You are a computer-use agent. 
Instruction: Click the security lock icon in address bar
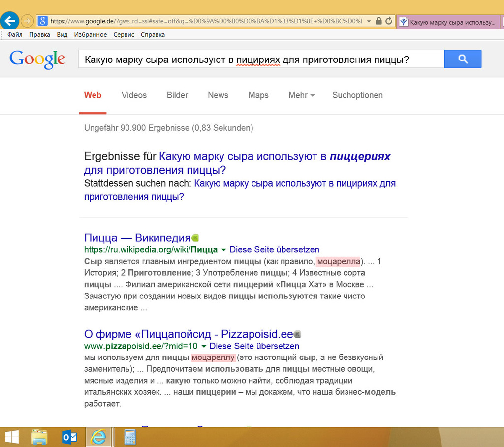point(378,21)
